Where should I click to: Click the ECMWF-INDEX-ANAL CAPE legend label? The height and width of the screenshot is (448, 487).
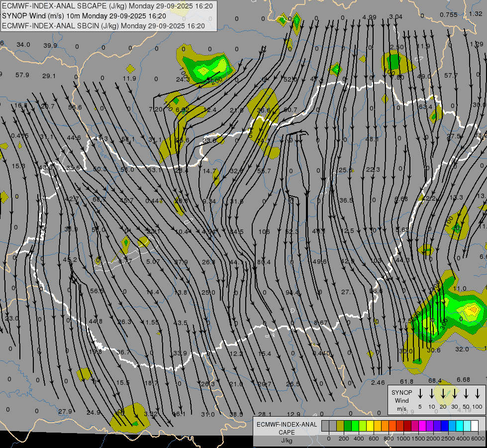coord(287,428)
